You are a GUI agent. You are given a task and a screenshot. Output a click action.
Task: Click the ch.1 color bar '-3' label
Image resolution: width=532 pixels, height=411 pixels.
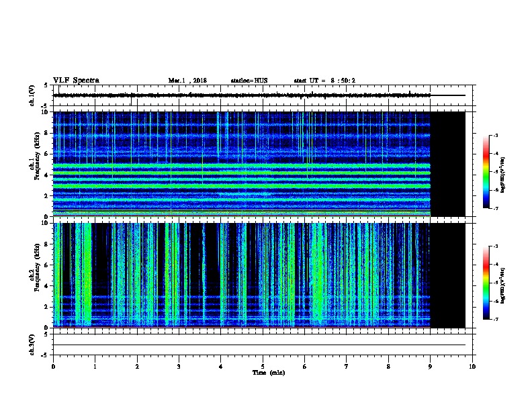[x=495, y=135]
